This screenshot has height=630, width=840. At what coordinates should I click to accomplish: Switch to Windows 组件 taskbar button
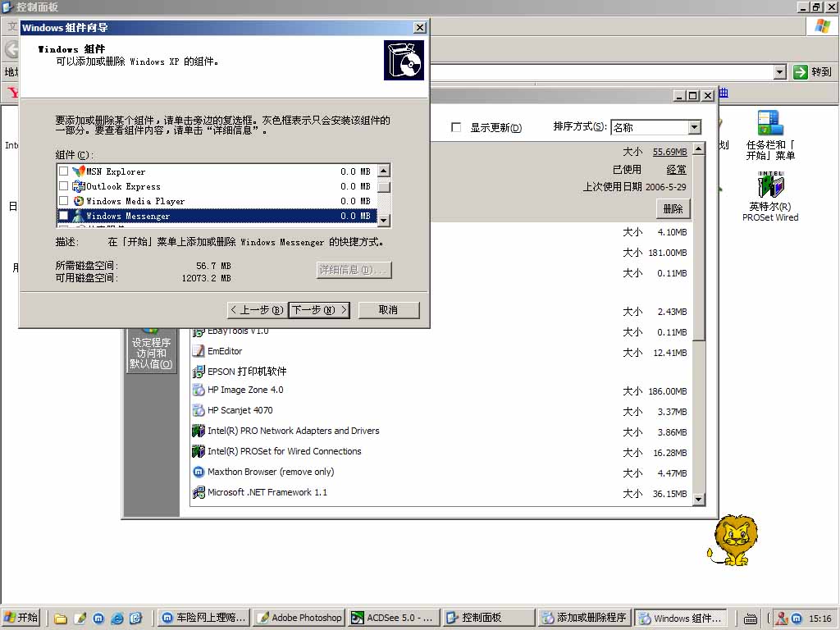coord(680,619)
